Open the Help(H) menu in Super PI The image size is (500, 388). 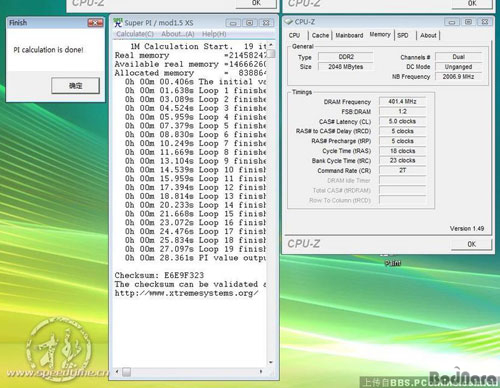point(214,34)
